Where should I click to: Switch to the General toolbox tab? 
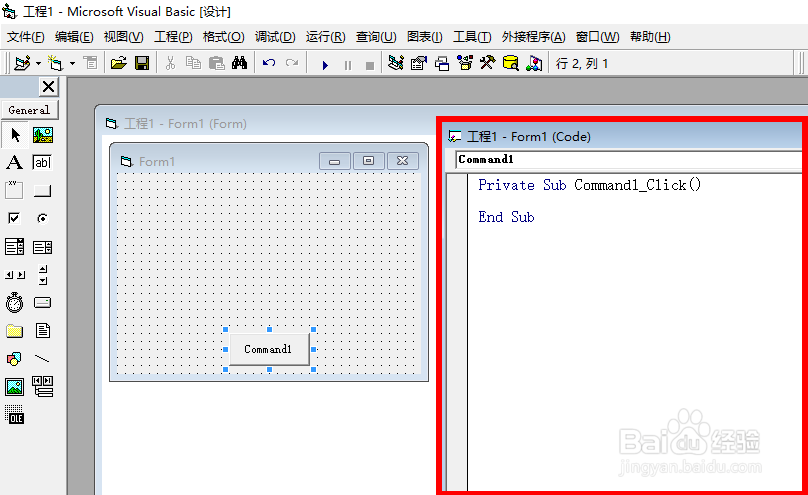30,110
